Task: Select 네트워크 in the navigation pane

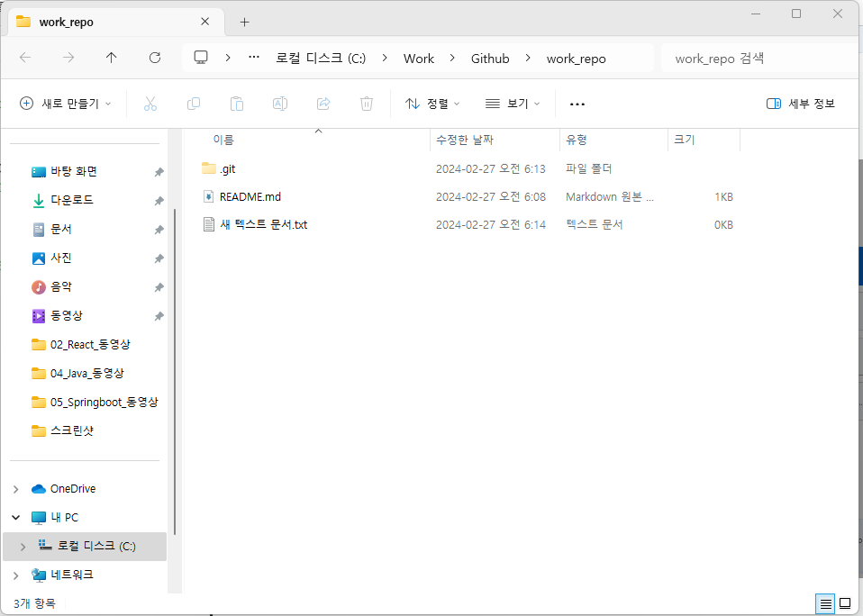Action: tap(71, 575)
